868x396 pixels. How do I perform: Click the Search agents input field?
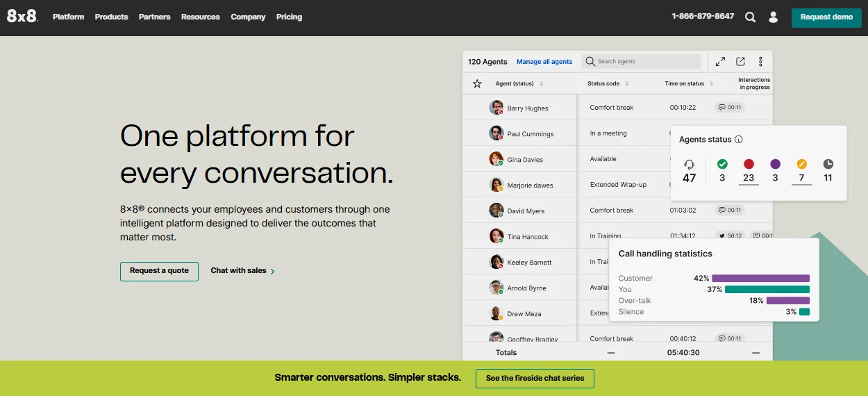pyautogui.click(x=641, y=61)
